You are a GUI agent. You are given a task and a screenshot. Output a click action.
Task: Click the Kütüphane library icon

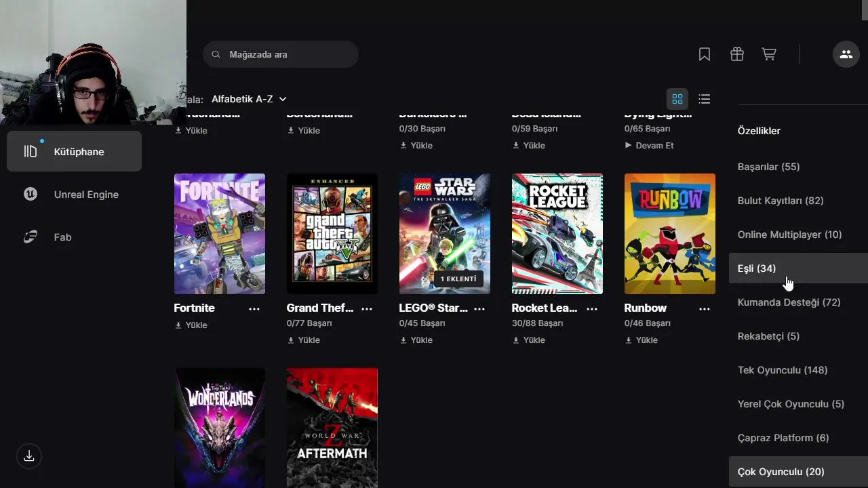[31, 151]
